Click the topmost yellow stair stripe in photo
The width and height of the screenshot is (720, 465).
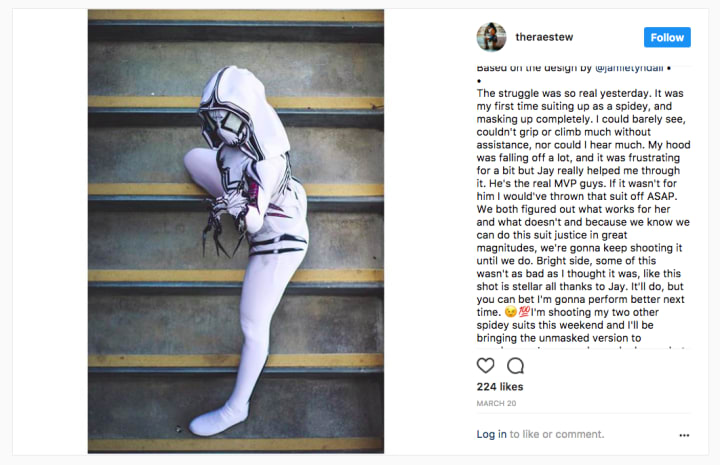(x=236, y=15)
